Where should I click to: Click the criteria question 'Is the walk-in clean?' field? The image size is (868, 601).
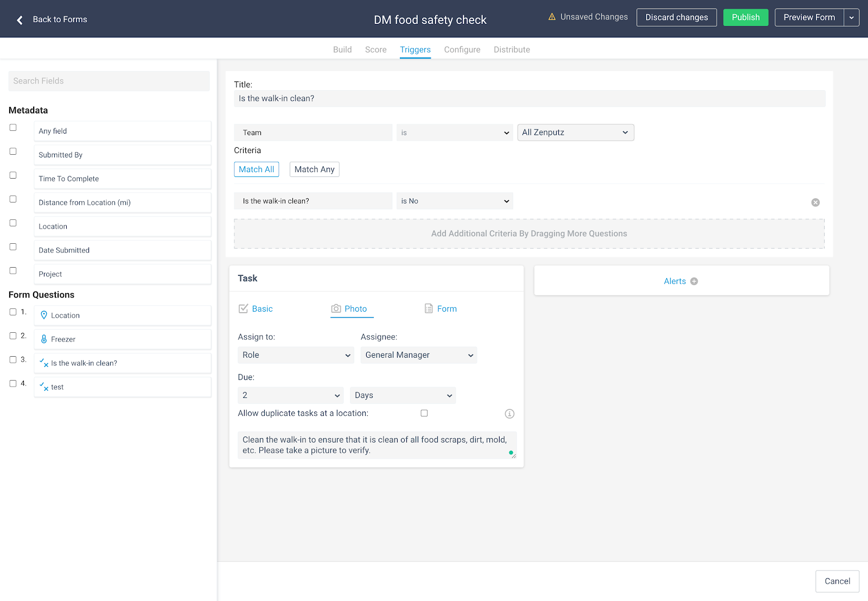(x=313, y=201)
